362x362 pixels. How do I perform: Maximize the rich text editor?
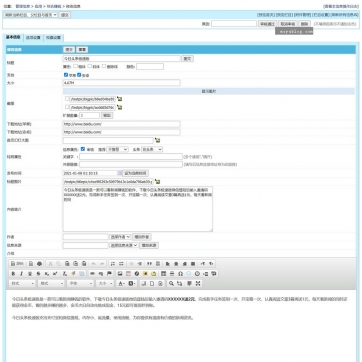point(198,283)
